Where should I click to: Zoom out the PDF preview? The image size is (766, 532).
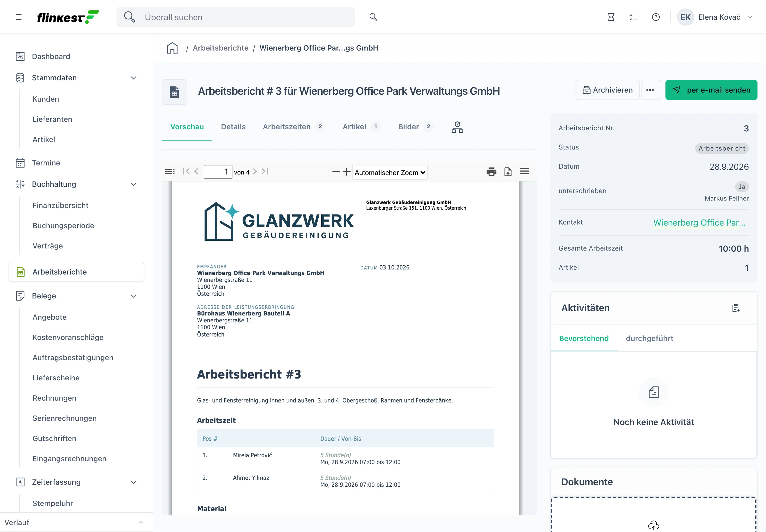(x=336, y=172)
